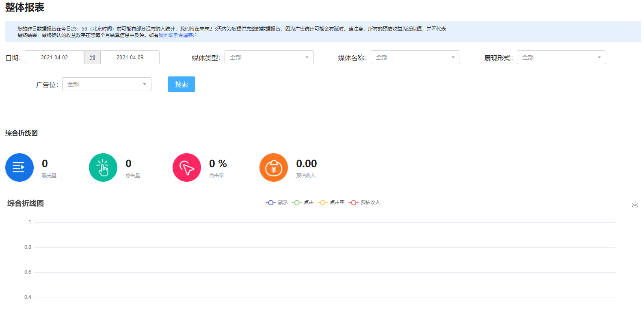
Task: Expand the 广告位 dropdown
Action: [x=106, y=84]
